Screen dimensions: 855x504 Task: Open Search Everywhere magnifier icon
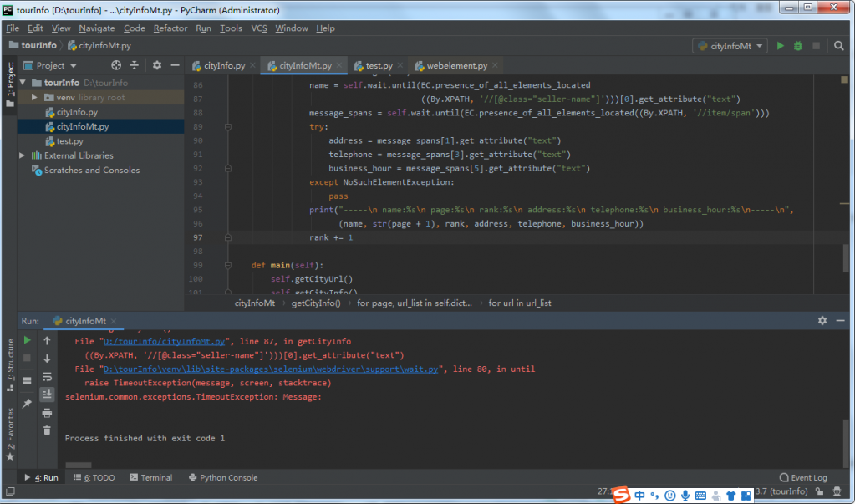pos(838,46)
